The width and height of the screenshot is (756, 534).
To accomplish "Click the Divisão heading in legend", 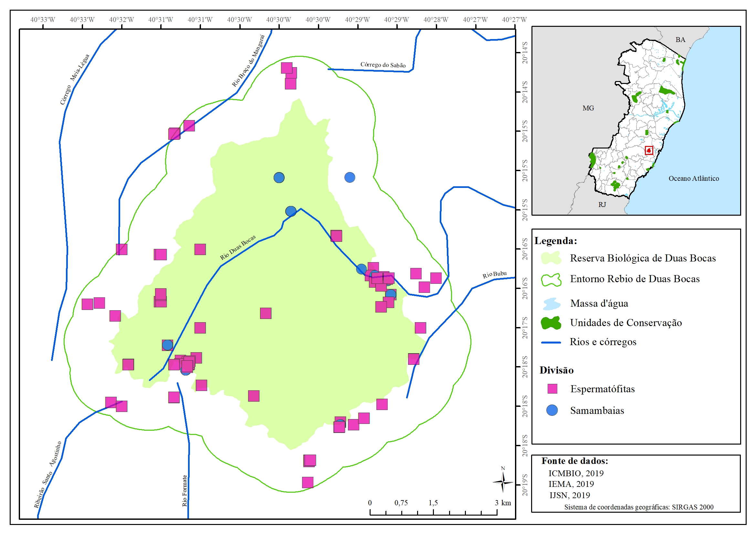I will pos(556,370).
